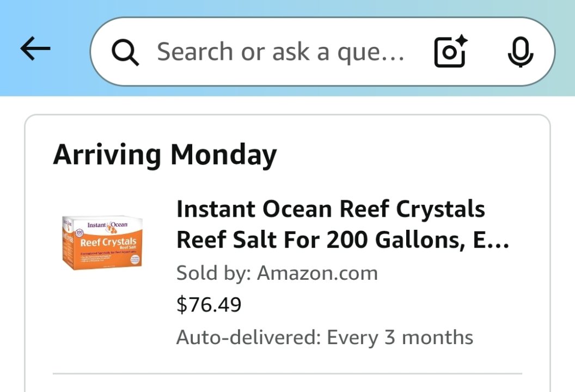Click the $76.49 price
575x392 pixels.
(x=209, y=304)
